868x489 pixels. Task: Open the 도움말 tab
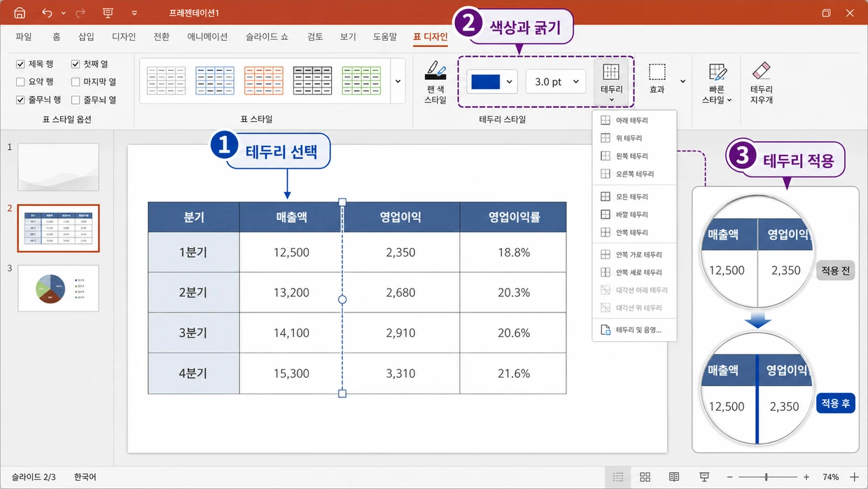[x=385, y=37]
